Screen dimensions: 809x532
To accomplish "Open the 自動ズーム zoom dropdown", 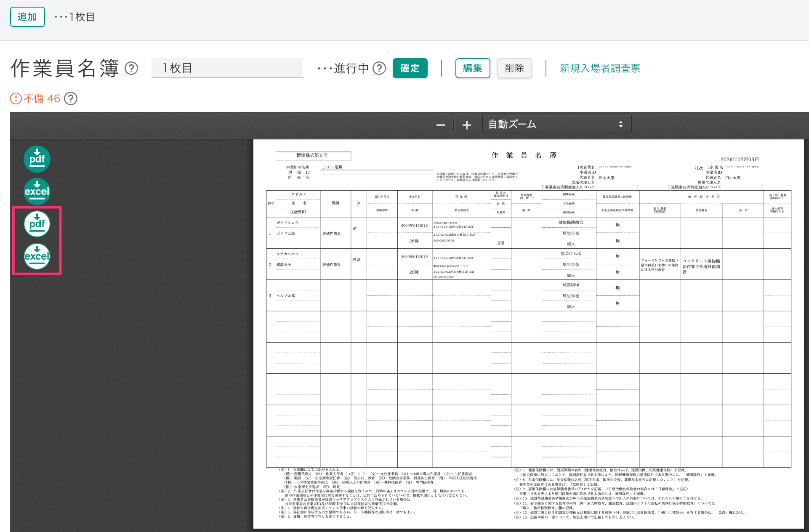I will click(x=556, y=124).
